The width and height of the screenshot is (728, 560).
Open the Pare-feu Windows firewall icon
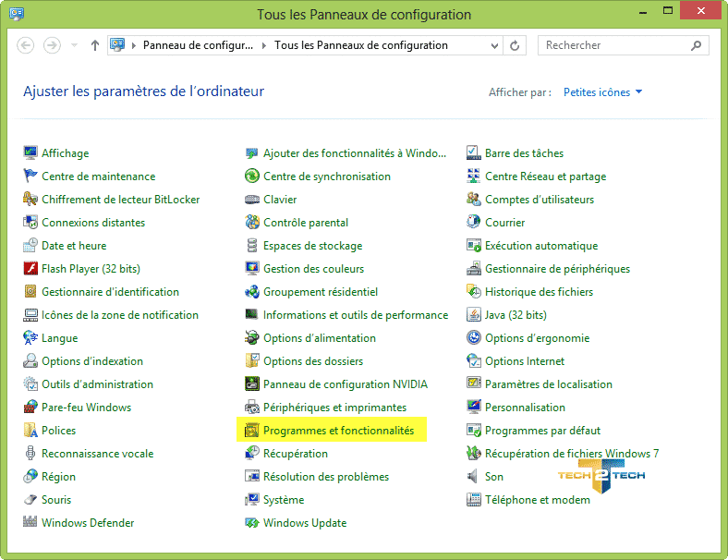click(x=30, y=408)
